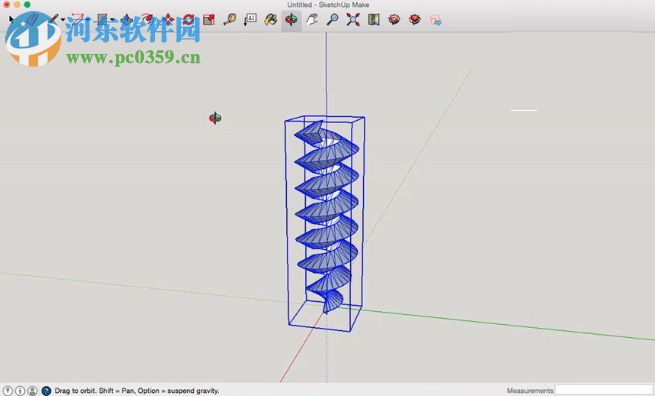Select the Zoom magnifier tool
655x396 pixels.
coord(332,19)
